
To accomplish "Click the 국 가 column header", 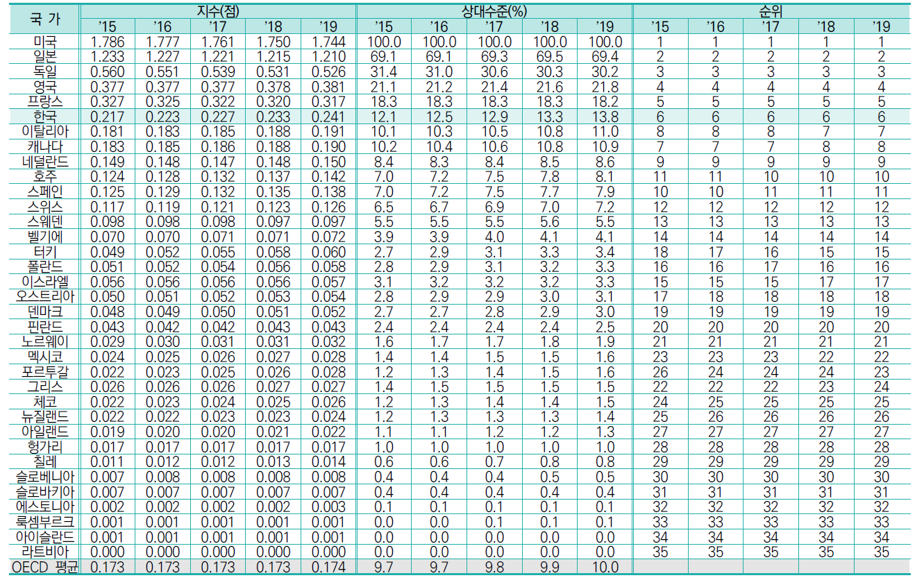I will pyautogui.click(x=44, y=19).
